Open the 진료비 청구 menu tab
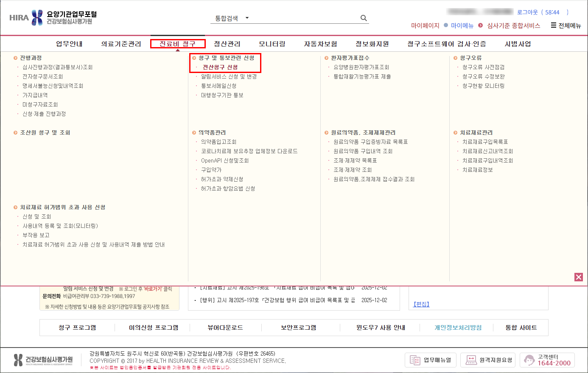Viewport: 588px width, 373px height. click(x=178, y=44)
